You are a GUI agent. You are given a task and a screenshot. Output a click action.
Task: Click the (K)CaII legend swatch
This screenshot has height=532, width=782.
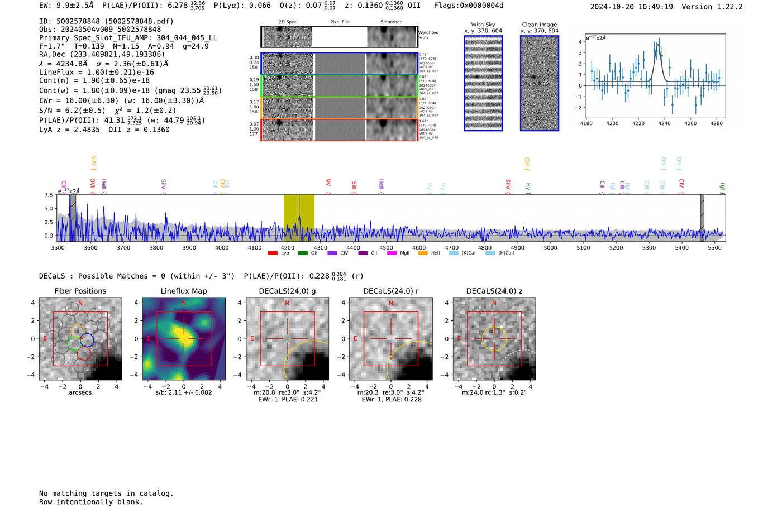454,253
